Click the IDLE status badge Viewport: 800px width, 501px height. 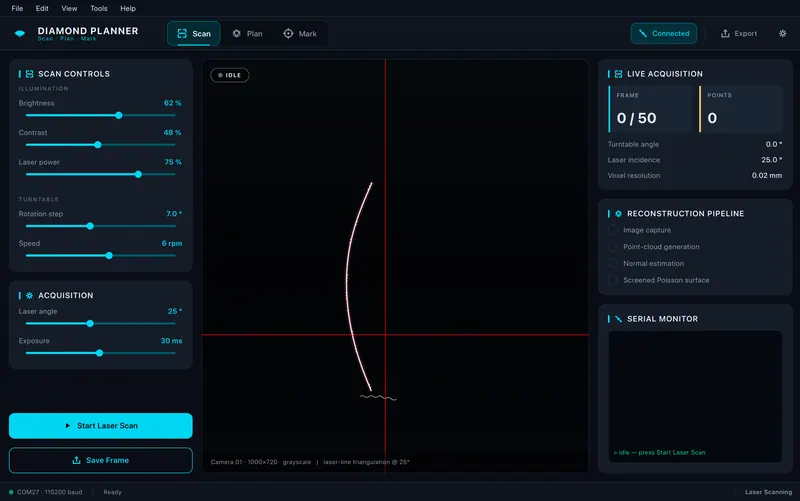pyautogui.click(x=230, y=75)
